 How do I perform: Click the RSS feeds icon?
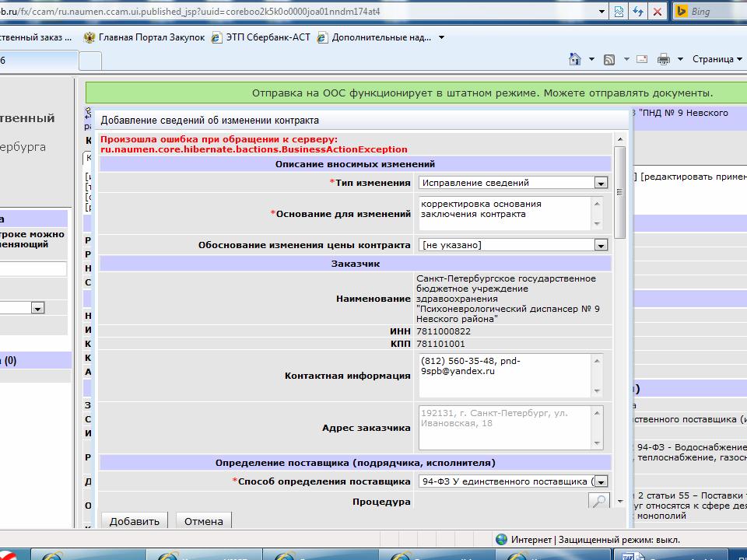click(609, 59)
